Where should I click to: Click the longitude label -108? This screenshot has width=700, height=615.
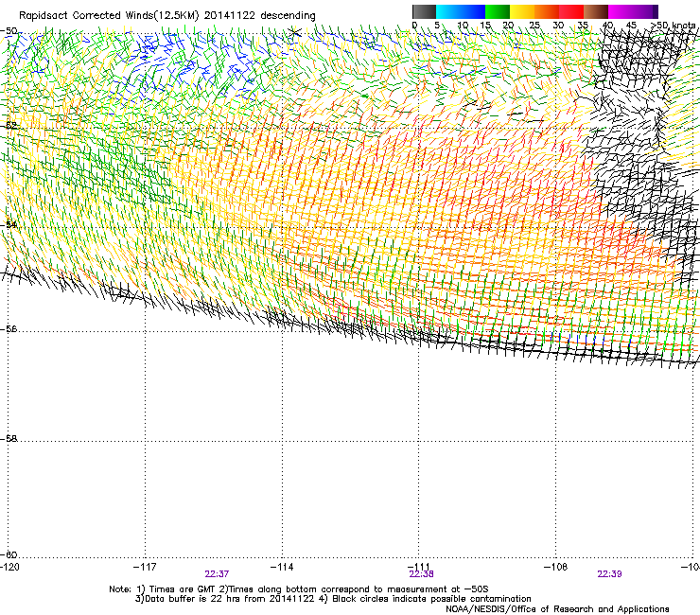coord(556,567)
